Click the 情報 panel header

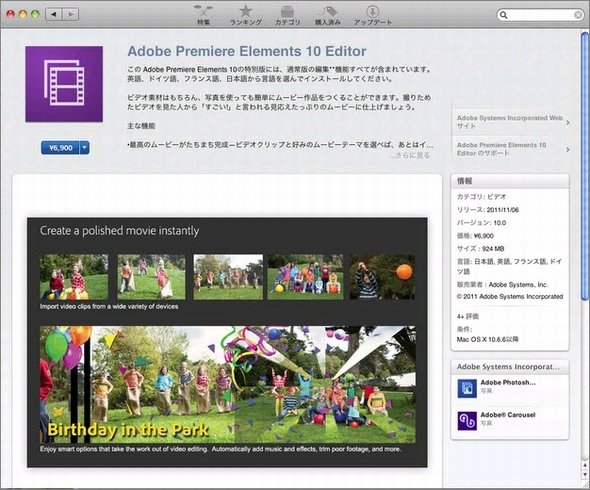510,181
